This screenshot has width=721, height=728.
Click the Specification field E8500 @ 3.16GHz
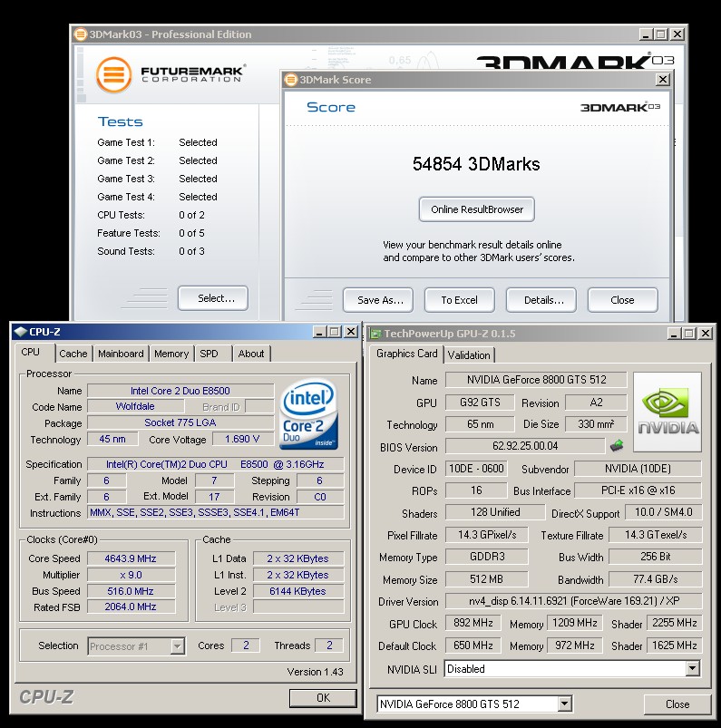216,464
